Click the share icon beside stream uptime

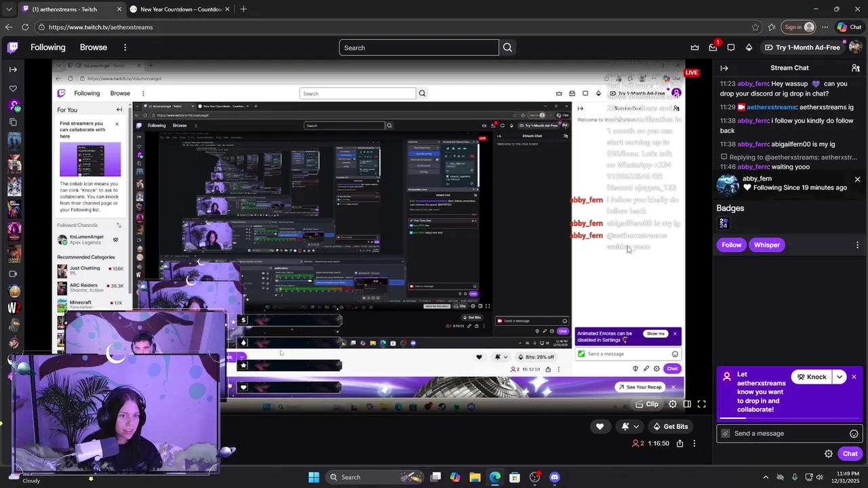679,444
